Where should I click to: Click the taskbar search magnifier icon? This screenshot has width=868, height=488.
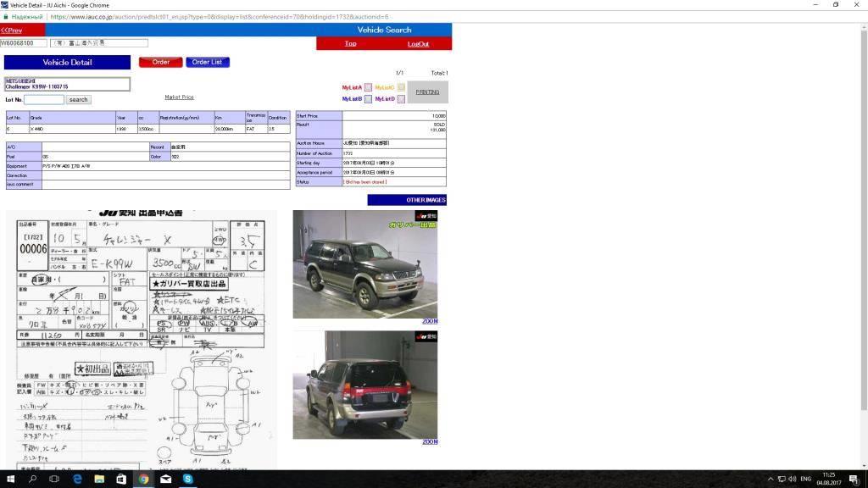click(33, 479)
